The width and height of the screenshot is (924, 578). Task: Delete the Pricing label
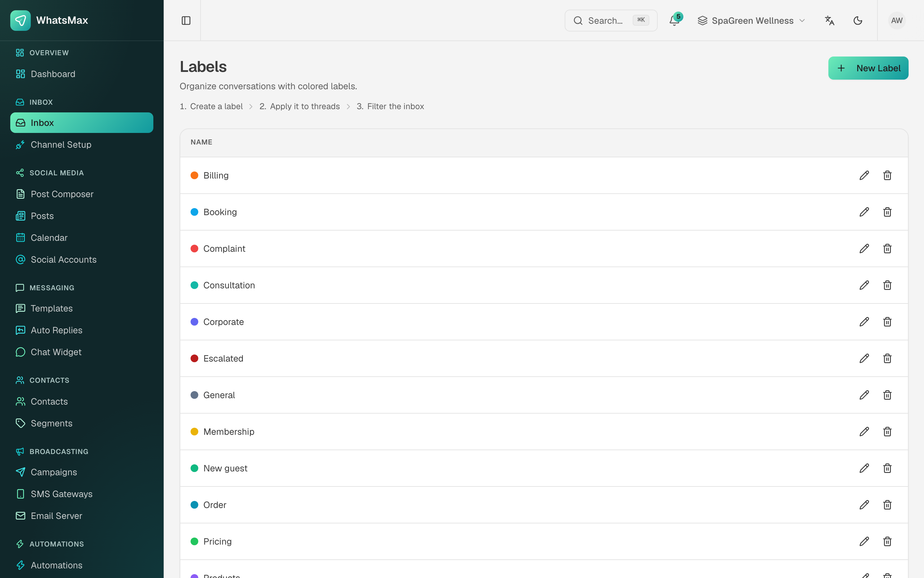tap(887, 541)
